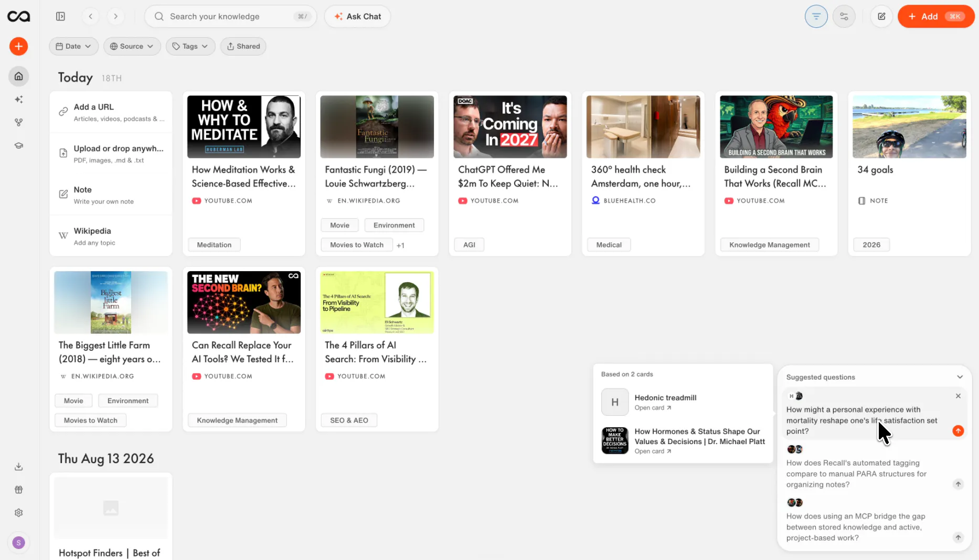Open card link under Hedonic treadmill
979x560 pixels.
653,408
